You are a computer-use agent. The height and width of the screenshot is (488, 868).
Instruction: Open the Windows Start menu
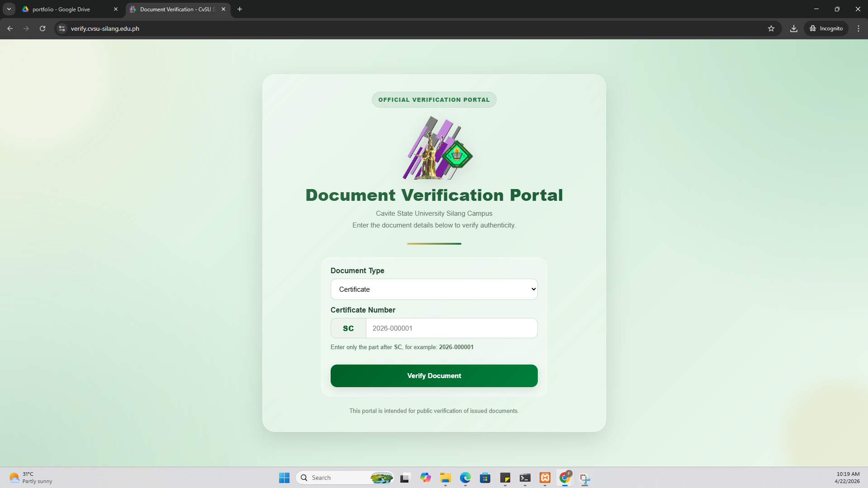click(284, 478)
